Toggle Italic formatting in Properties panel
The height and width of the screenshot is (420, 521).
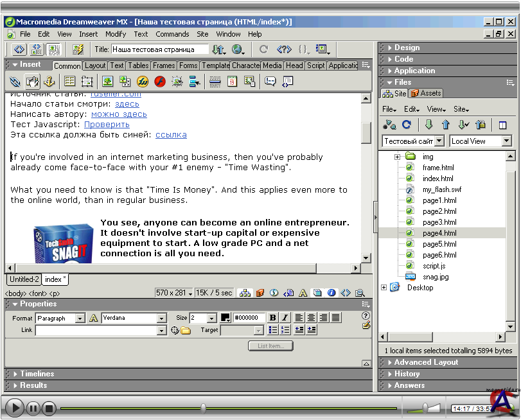click(284, 318)
